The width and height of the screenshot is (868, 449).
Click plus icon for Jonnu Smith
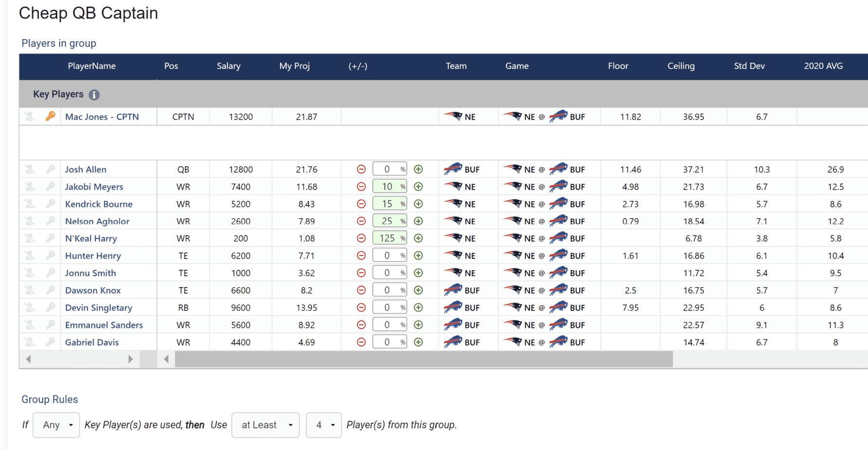click(418, 273)
